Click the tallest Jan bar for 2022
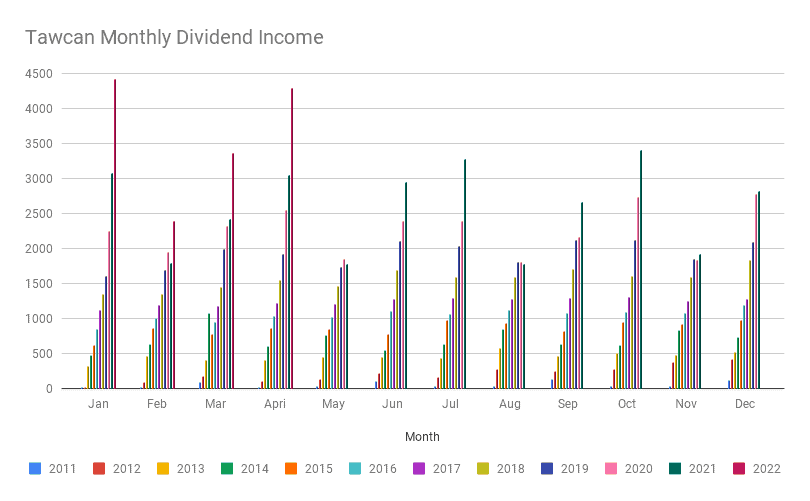This screenshot has width=810, height=501. tap(115, 235)
